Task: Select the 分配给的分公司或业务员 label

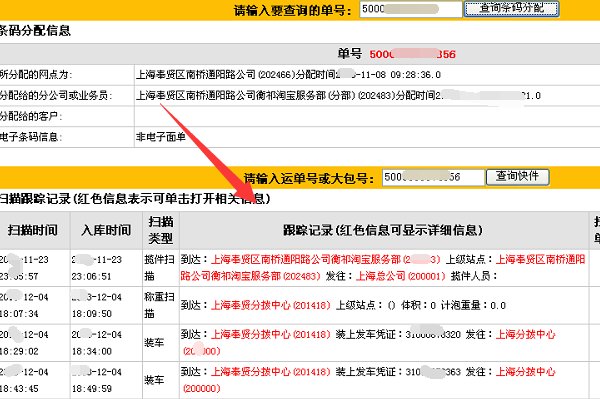Action: (55, 95)
